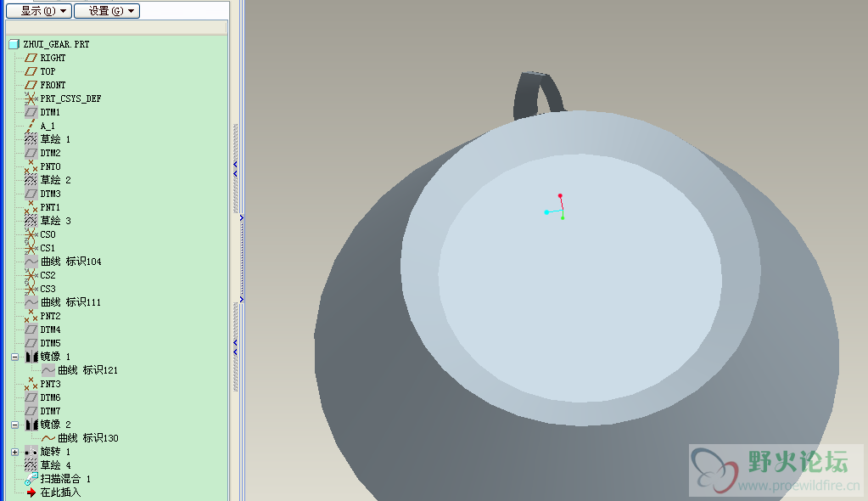Open the 设置(G) dropdown menu
Screen dimensions: 868x501
(107, 11)
